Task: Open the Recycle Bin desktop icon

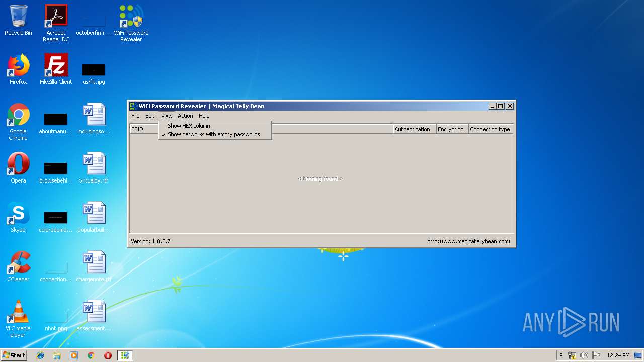Action: pos(18,21)
